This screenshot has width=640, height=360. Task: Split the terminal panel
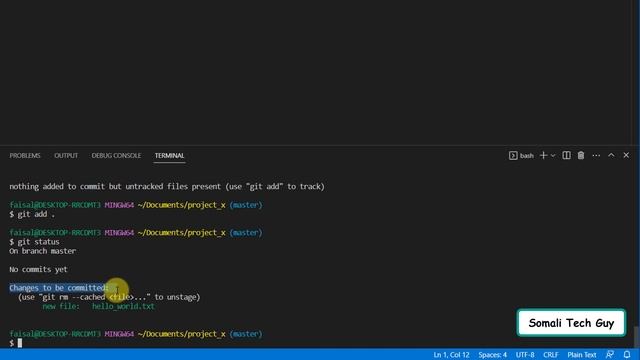click(567, 156)
